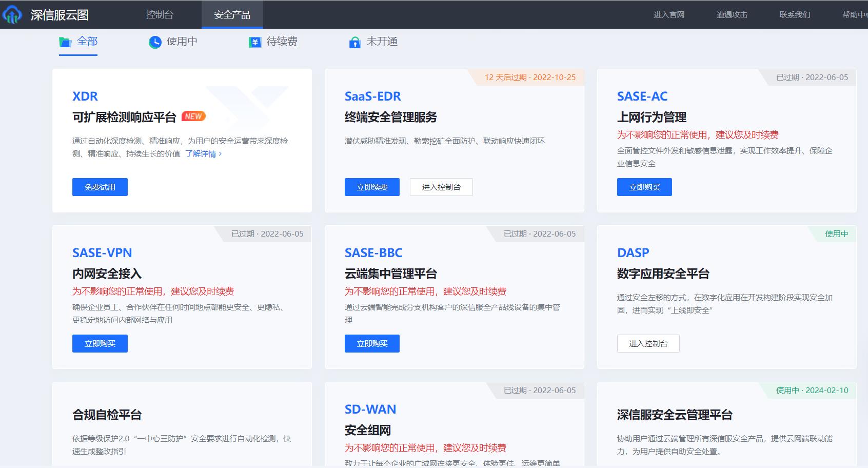
Task: Switch to the 使用中 filter tab
Action: (173, 42)
